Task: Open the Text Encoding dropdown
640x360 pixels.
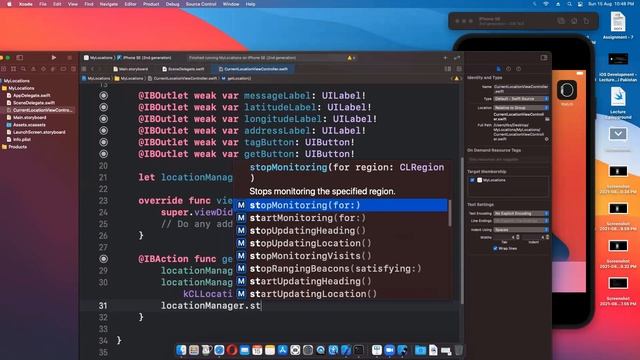Action: [521, 213]
